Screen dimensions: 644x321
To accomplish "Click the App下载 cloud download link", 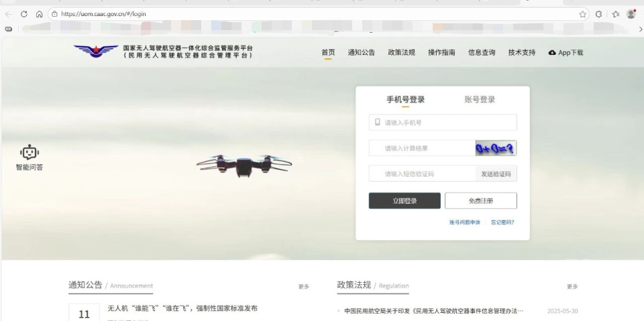I will tap(566, 52).
